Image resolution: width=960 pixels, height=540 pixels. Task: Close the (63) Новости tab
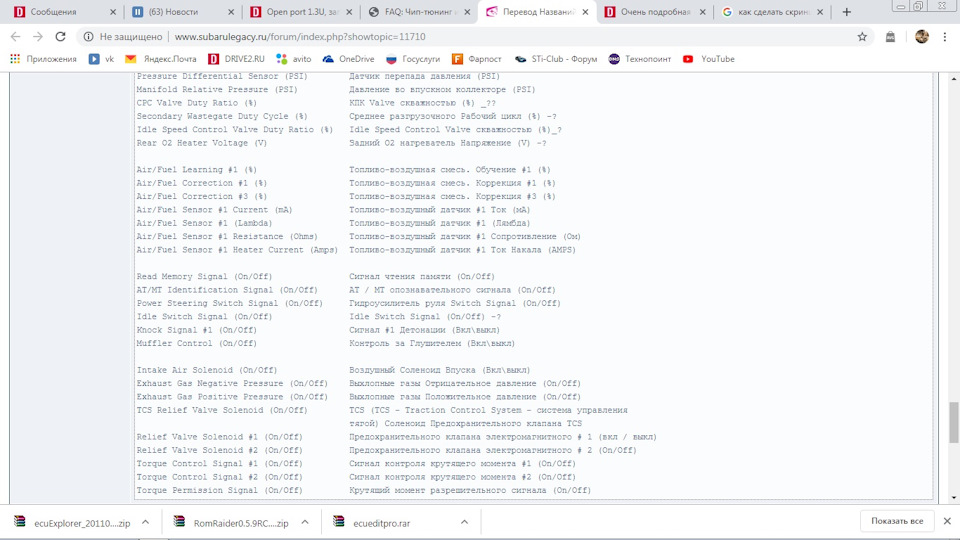click(x=231, y=12)
